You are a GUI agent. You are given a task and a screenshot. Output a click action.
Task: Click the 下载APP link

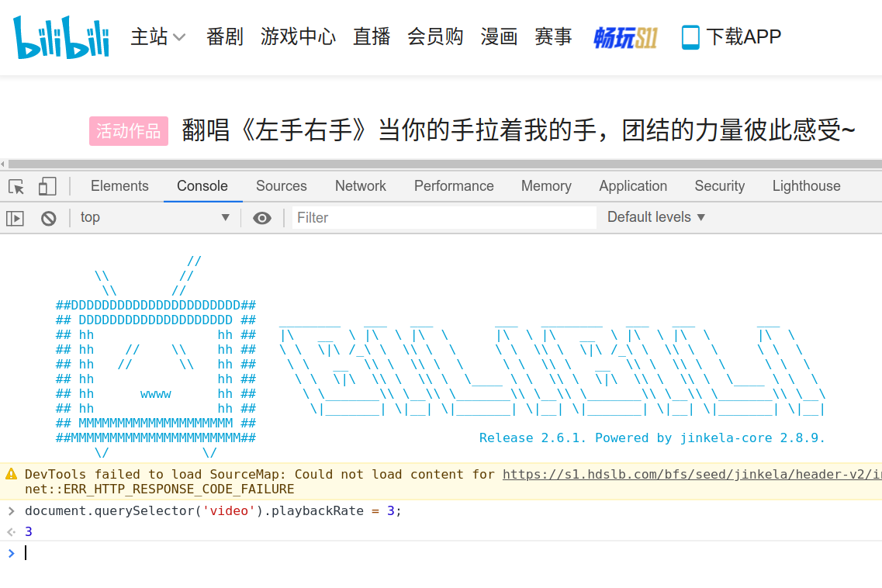pyautogui.click(x=745, y=36)
